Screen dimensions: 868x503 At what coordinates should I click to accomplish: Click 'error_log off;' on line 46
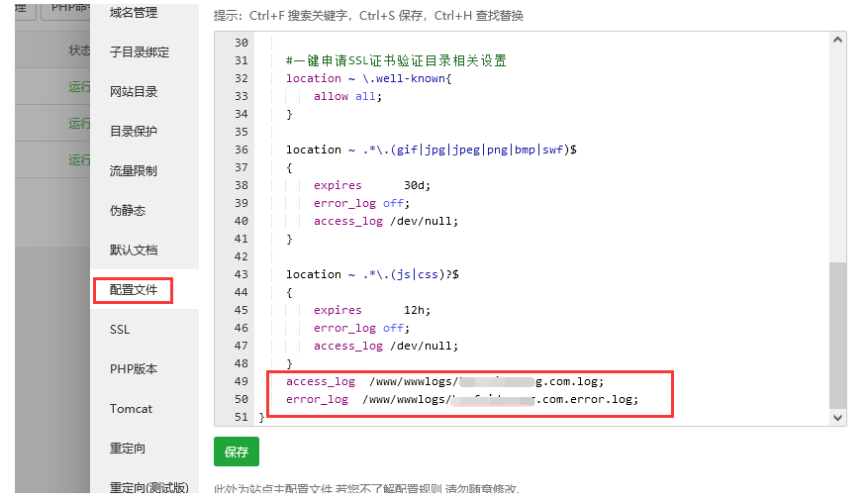(361, 328)
